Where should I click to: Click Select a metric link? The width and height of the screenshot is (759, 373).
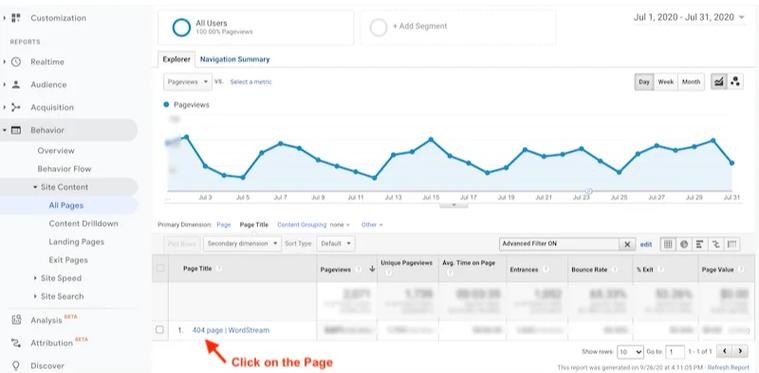pos(251,82)
